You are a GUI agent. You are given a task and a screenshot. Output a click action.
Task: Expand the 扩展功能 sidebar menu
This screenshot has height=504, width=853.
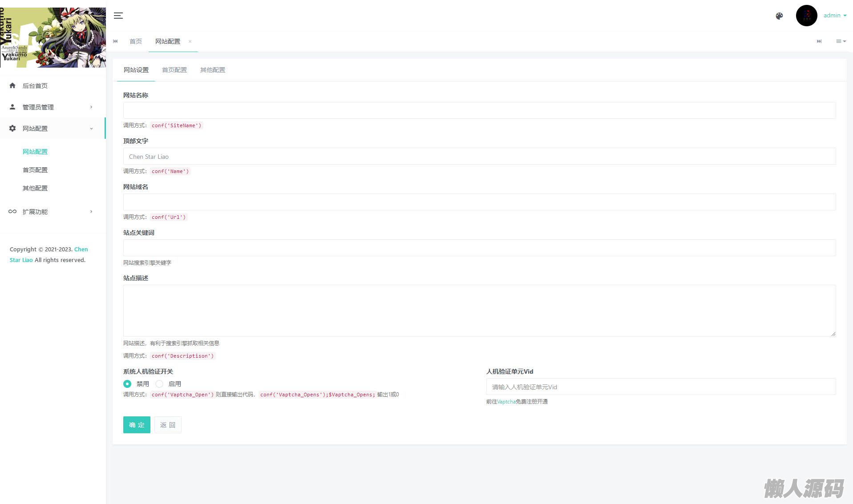(53, 211)
